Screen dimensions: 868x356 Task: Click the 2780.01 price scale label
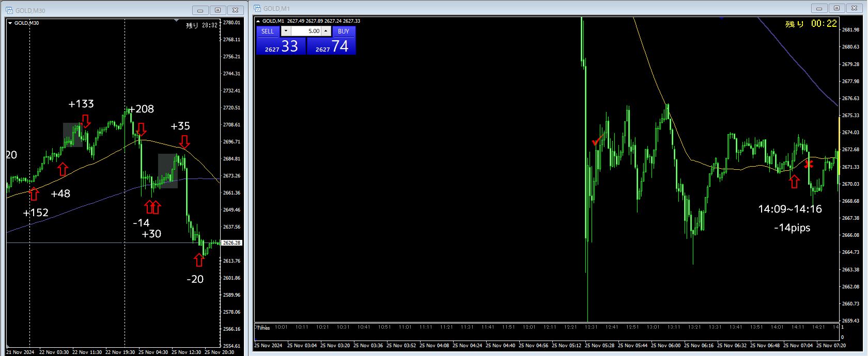pos(231,23)
